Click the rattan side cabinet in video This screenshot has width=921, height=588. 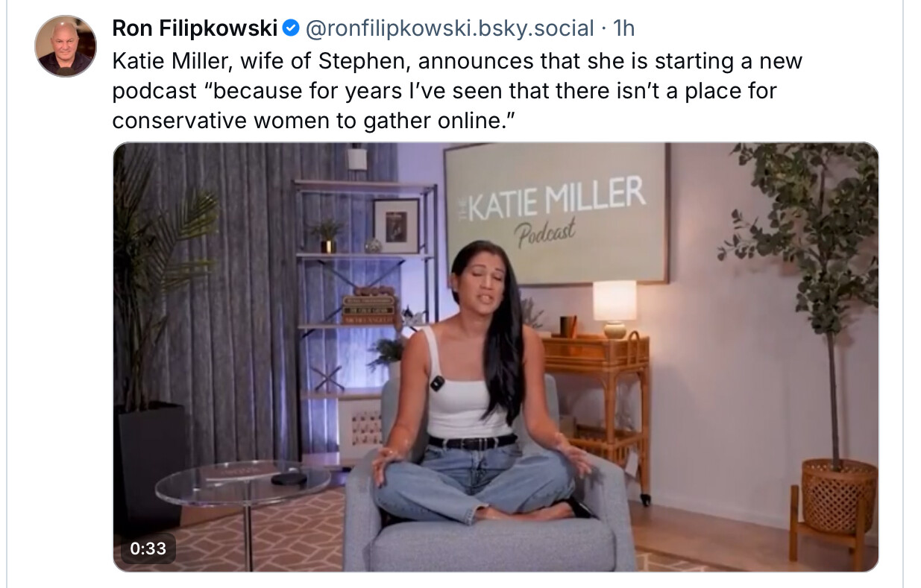597,388
